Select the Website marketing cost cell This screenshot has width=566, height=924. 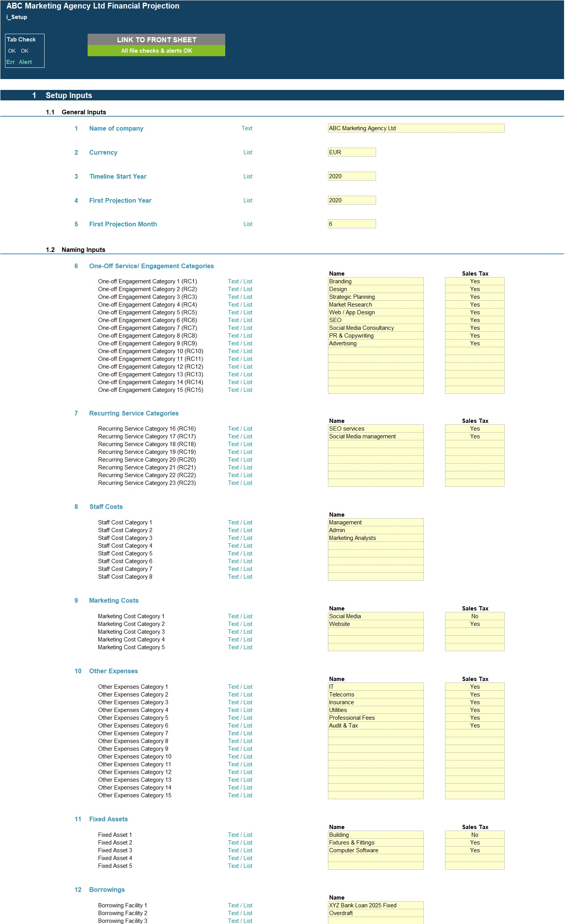tap(376, 624)
